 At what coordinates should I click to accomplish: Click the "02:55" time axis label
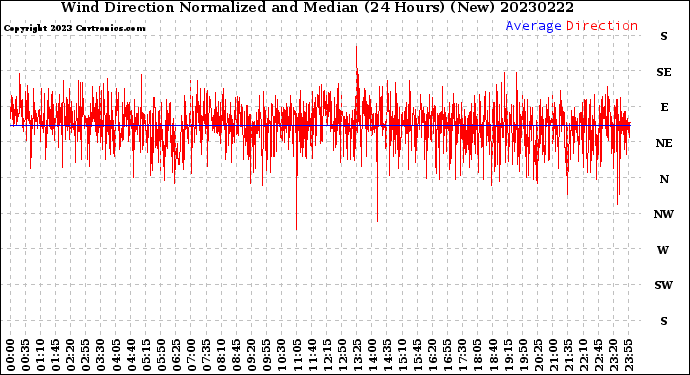click(86, 355)
